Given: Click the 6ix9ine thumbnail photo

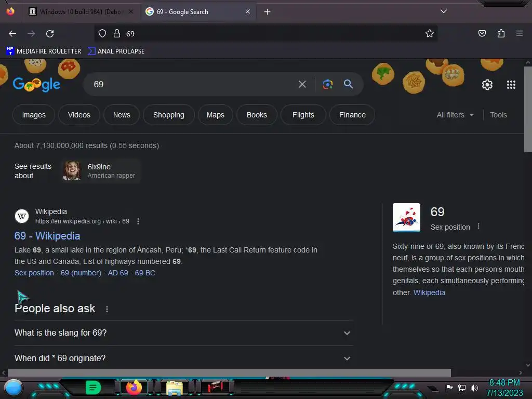Looking at the screenshot, I should coord(72,170).
